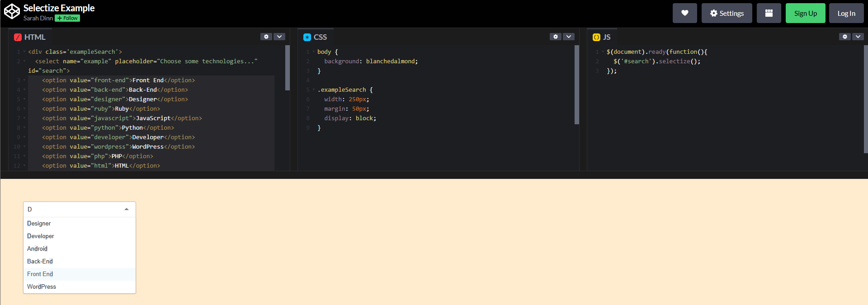
Task: Choose Front End from the dropdown list
Action: point(80,274)
